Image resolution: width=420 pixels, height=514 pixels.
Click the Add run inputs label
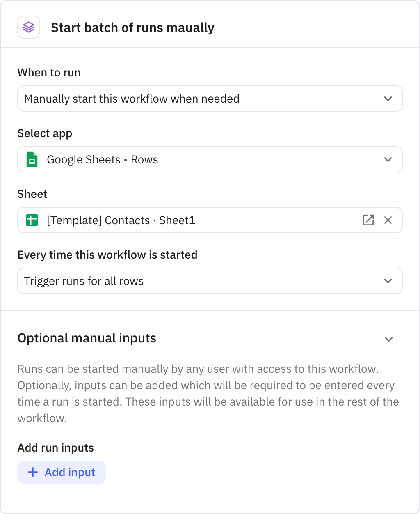point(55,447)
